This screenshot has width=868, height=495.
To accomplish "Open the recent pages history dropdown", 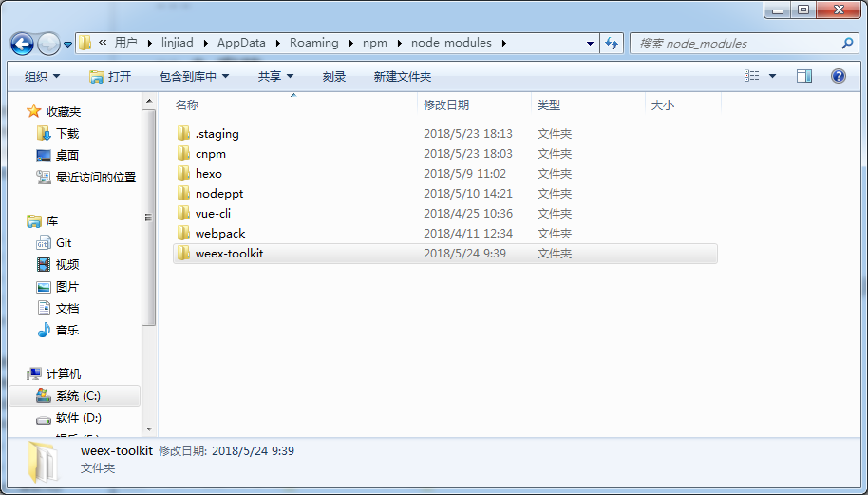I will (x=68, y=45).
